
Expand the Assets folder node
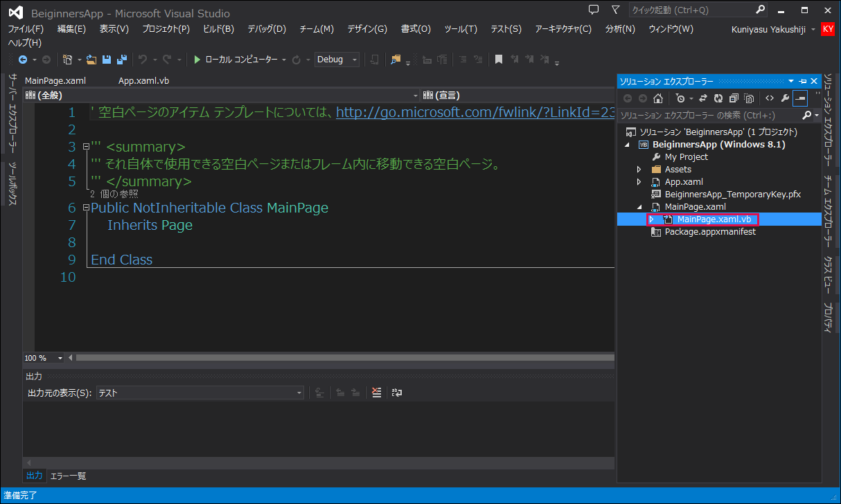click(639, 170)
